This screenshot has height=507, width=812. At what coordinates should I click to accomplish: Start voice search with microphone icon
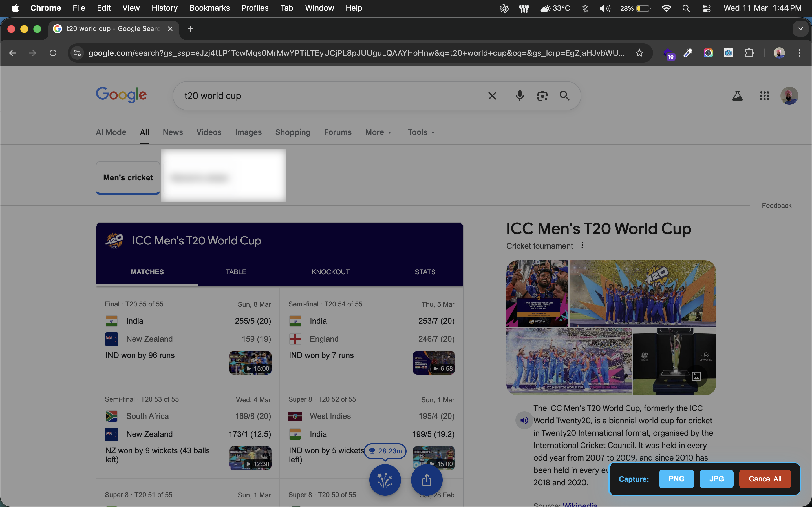coord(519,96)
